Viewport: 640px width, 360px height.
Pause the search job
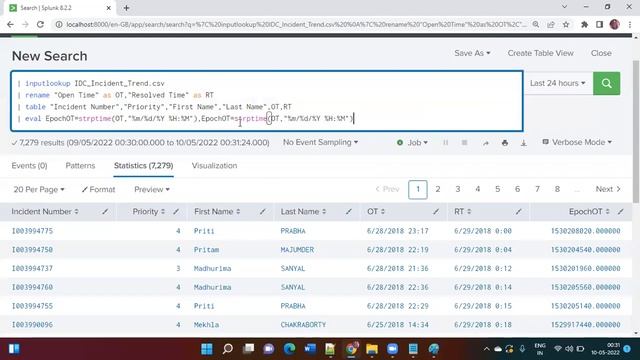coord(445,142)
